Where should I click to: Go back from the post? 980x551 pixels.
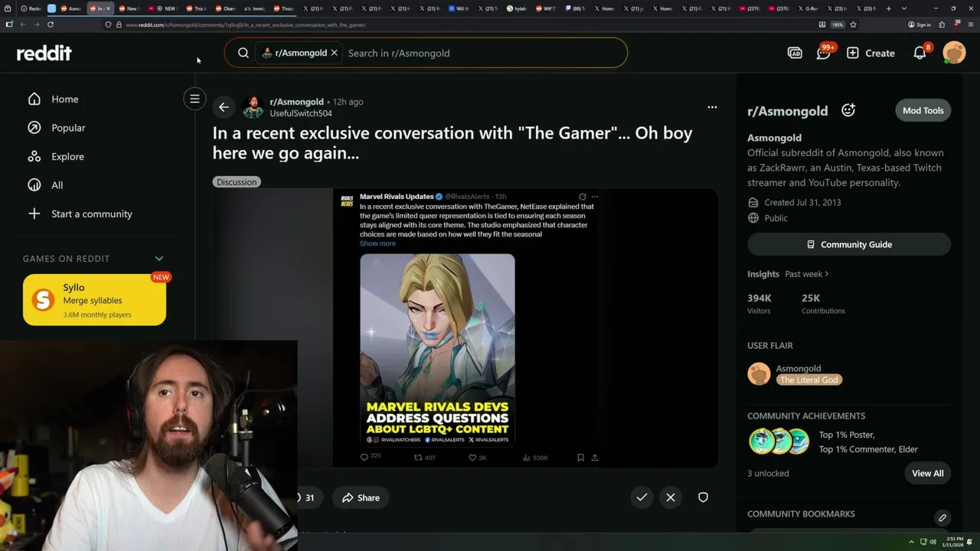pos(224,107)
